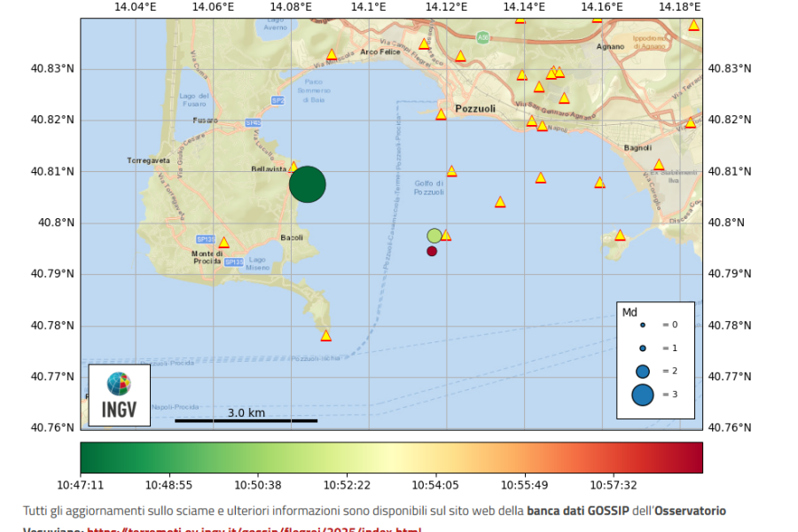The height and width of the screenshot is (532, 798).
Task: Click the Md = 0 legend circle
Action: click(643, 325)
